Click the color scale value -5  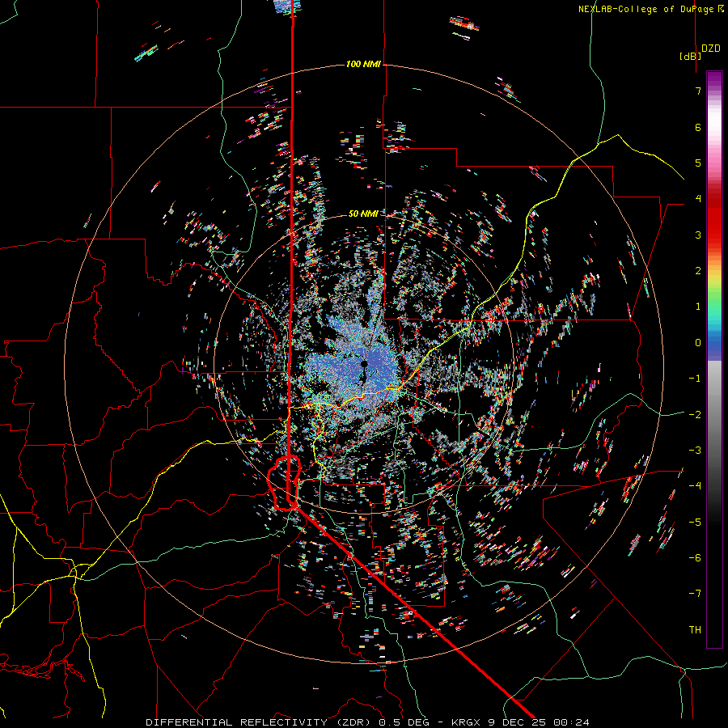695,523
